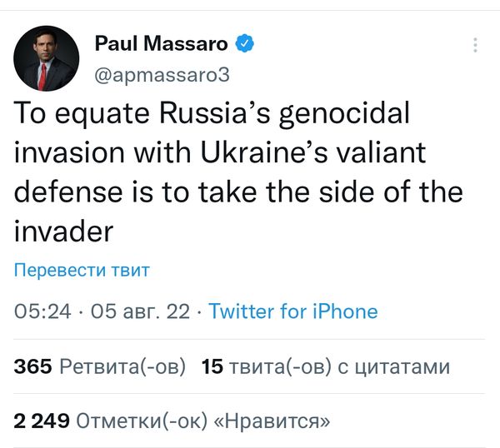
Task: Click the word "invader" on the tweet's last line
Action: click(63, 231)
